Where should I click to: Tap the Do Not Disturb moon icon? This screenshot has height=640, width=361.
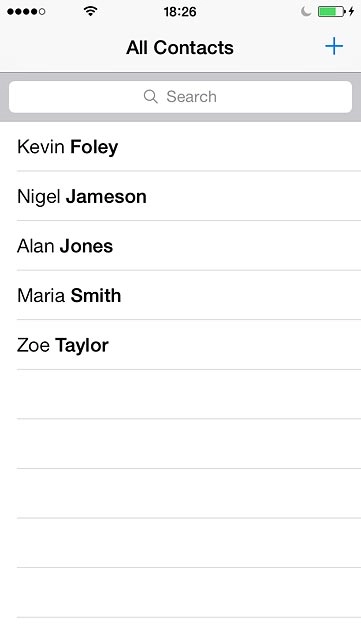coord(305,11)
